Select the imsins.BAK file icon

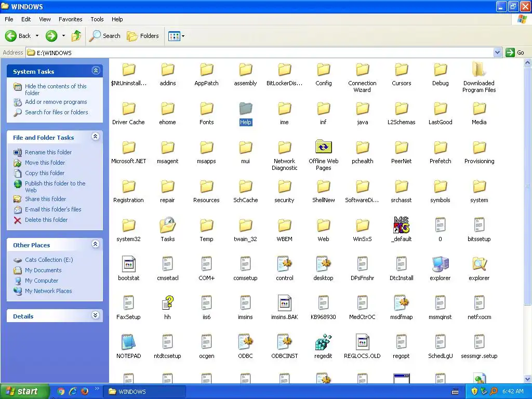tap(284, 303)
